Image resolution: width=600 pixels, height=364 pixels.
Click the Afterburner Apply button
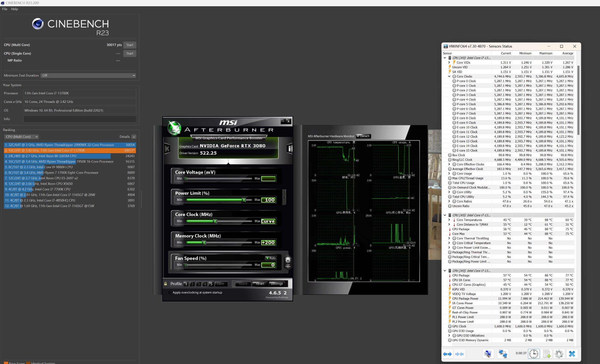[243, 284]
